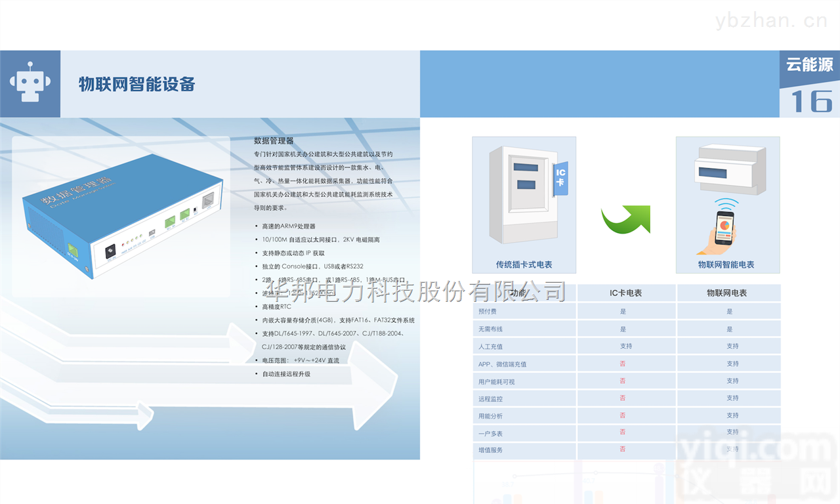The image size is (840, 504).
Task: Expand the 一户多表 table row
Action: pos(490,432)
